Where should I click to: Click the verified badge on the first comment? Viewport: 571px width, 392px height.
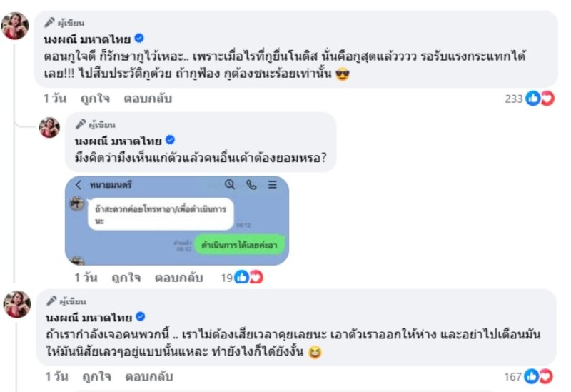[140, 38]
